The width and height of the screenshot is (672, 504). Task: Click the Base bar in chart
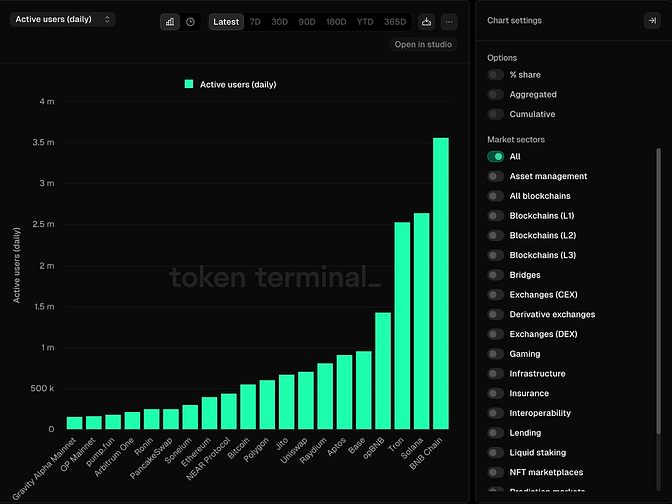coord(363,390)
